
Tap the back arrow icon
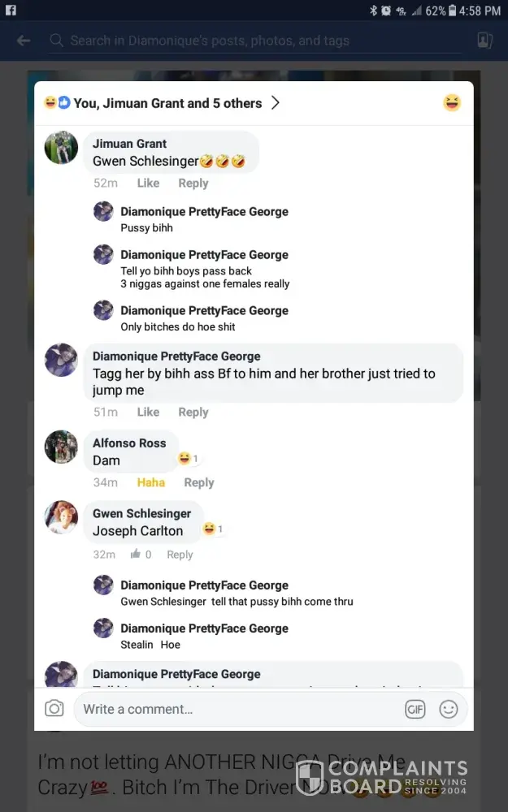pyautogui.click(x=24, y=41)
